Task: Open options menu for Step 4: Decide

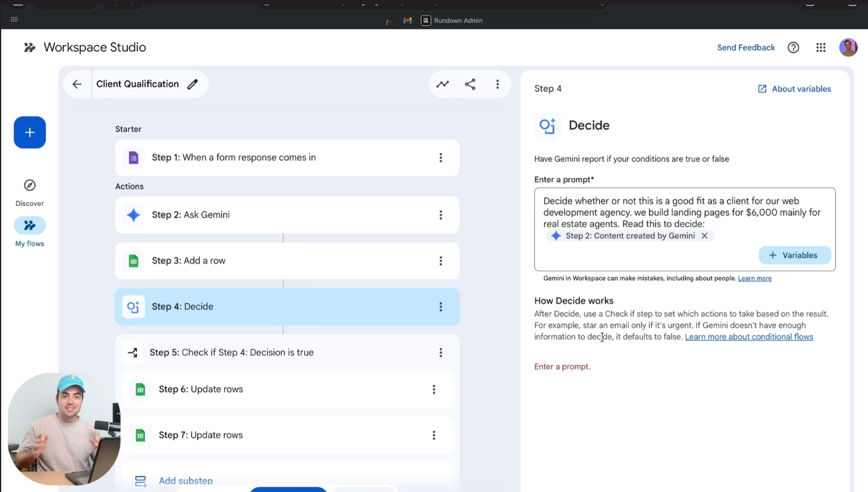Action: 440,306
